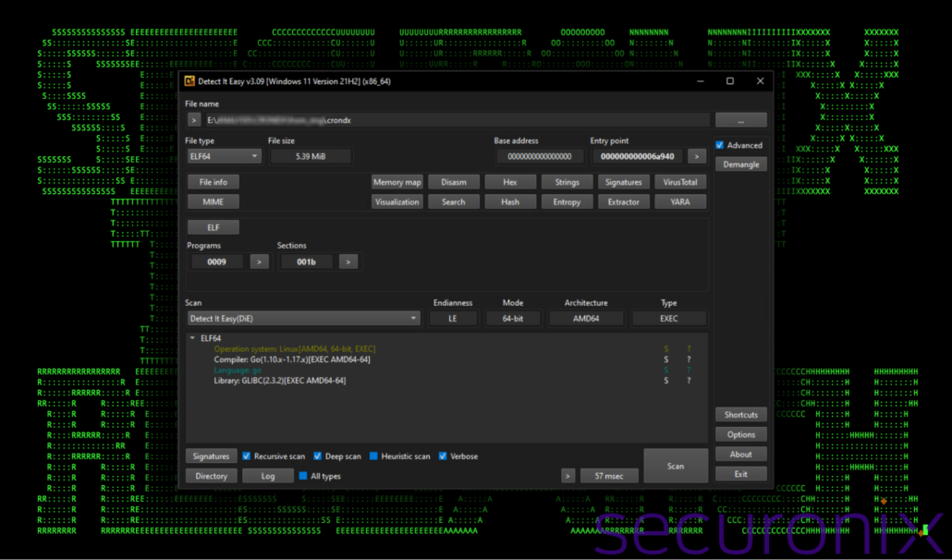Click the File info button
Viewport: 952px width, 560px height.
pyautogui.click(x=214, y=182)
